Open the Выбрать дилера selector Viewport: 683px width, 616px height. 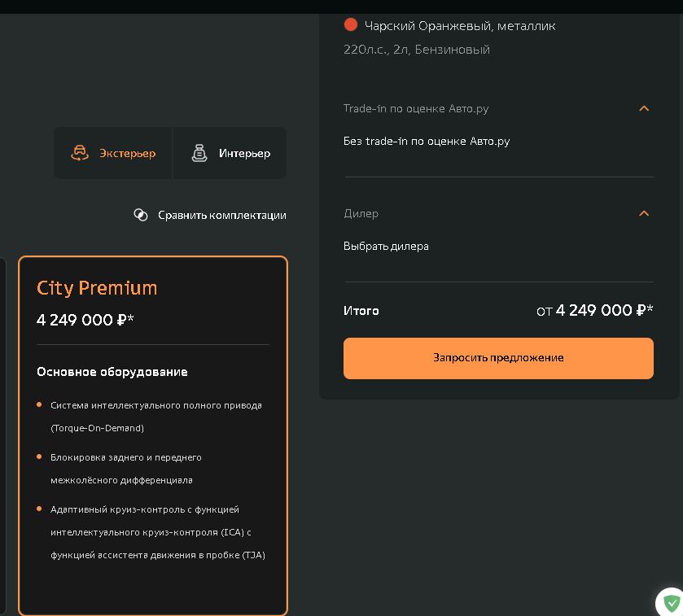coord(386,247)
